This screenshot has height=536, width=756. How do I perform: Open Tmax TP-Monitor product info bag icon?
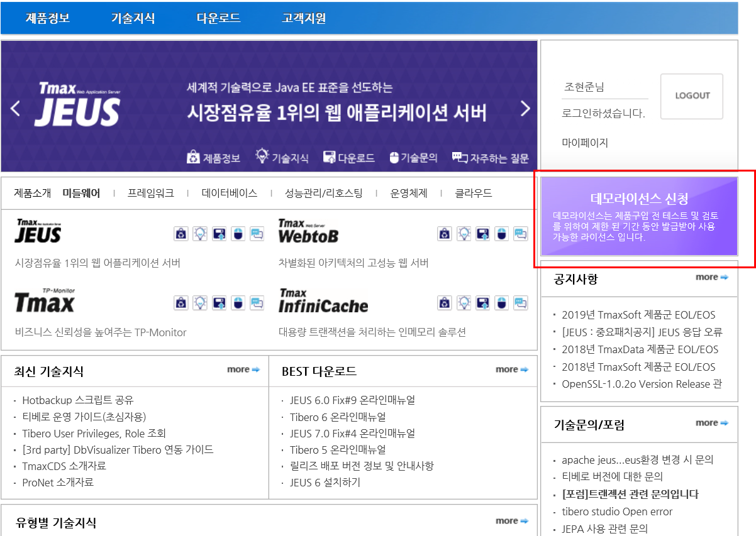181,303
